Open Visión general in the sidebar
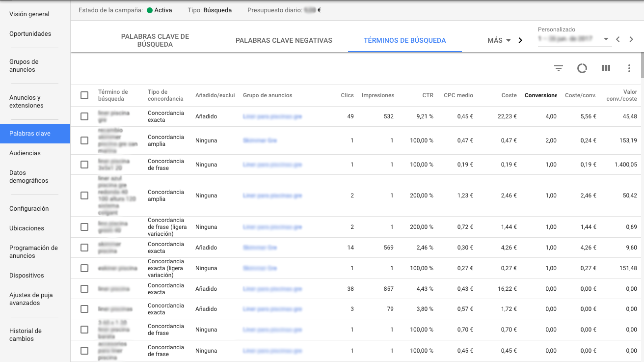 (x=29, y=14)
